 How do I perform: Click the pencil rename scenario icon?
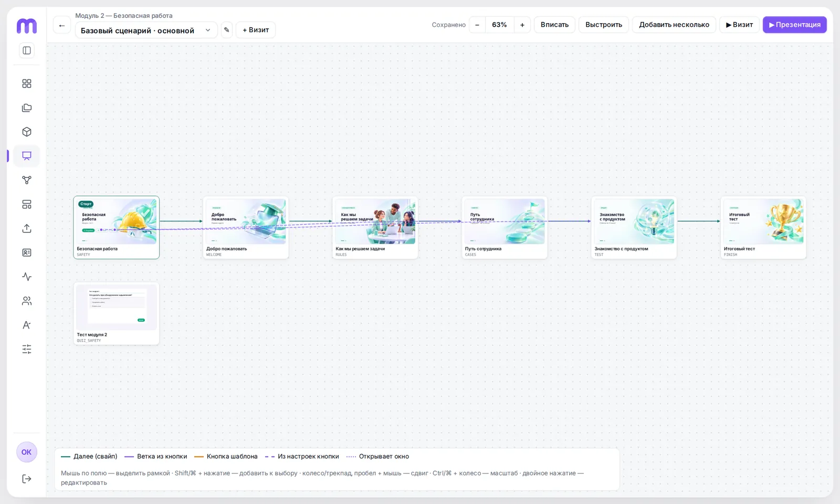pyautogui.click(x=227, y=30)
